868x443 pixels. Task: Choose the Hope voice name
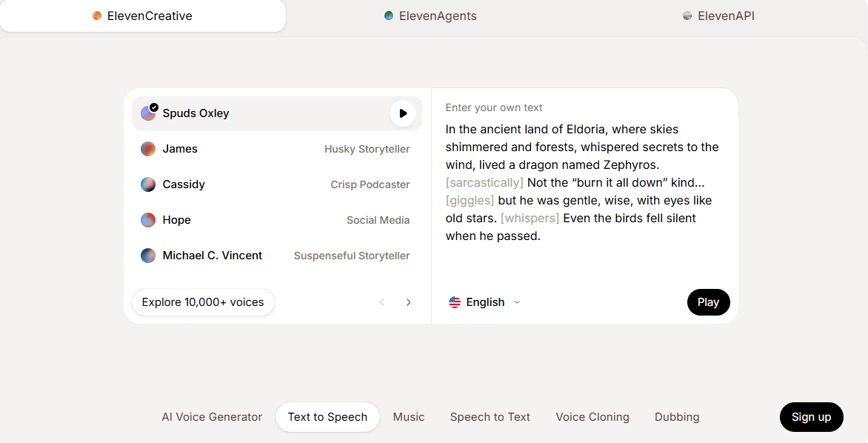[176, 220]
